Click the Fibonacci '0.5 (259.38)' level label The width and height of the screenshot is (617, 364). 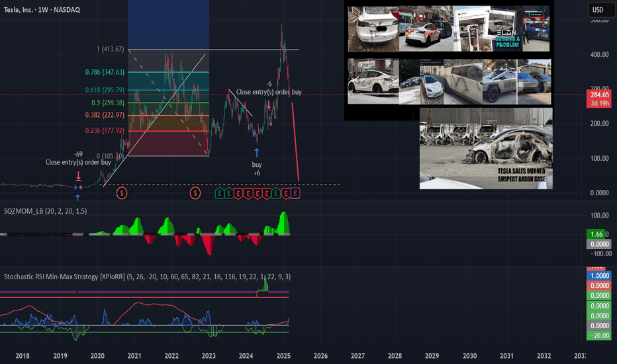108,103
